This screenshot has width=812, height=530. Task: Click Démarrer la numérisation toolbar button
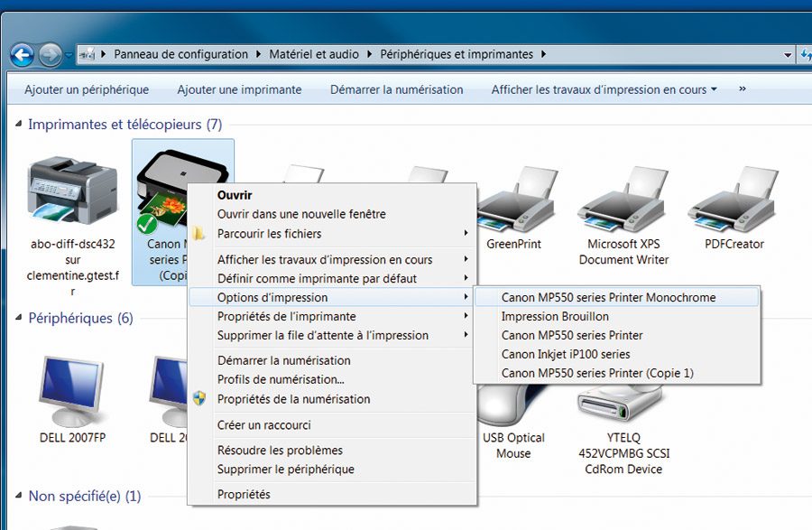tap(397, 89)
